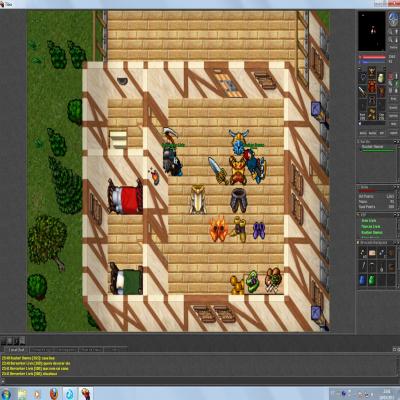Click the green potion in backpack container
The height and width of the screenshot is (400, 400).
pyautogui.click(x=372, y=280)
